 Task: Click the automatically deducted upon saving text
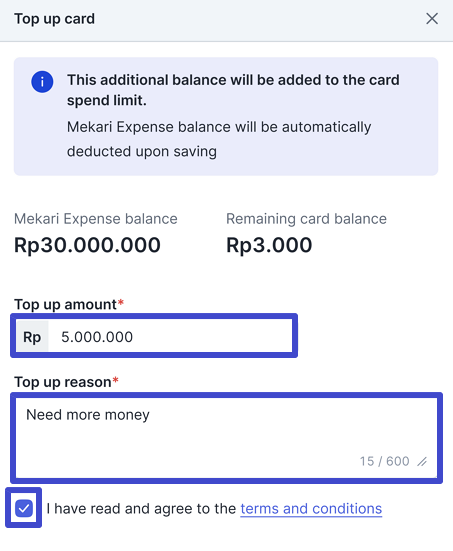coord(219,139)
